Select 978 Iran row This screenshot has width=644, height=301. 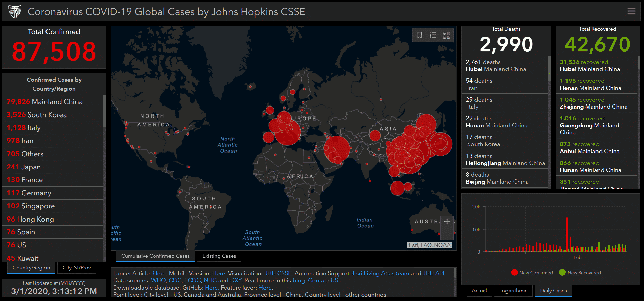tap(53, 141)
